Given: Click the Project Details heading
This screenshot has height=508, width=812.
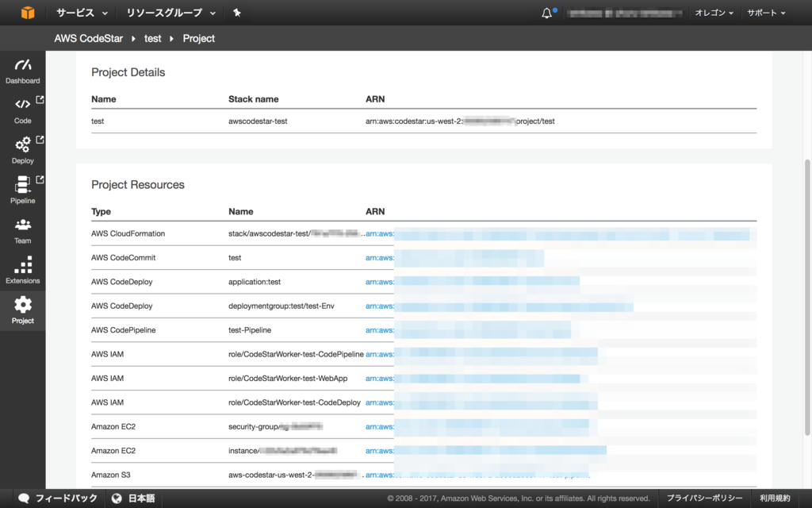Looking at the screenshot, I should point(128,72).
